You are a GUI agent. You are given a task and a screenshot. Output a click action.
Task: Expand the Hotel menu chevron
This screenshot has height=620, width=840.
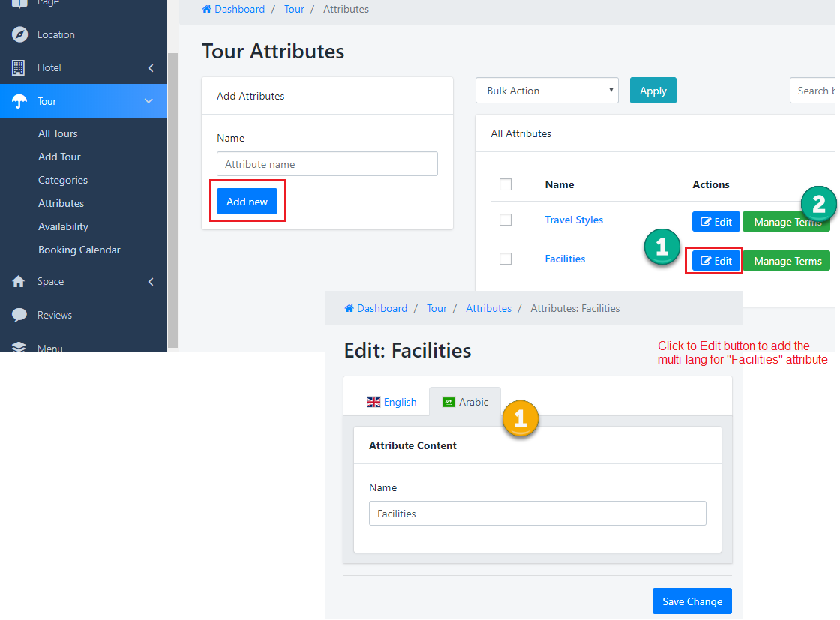[151, 68]
